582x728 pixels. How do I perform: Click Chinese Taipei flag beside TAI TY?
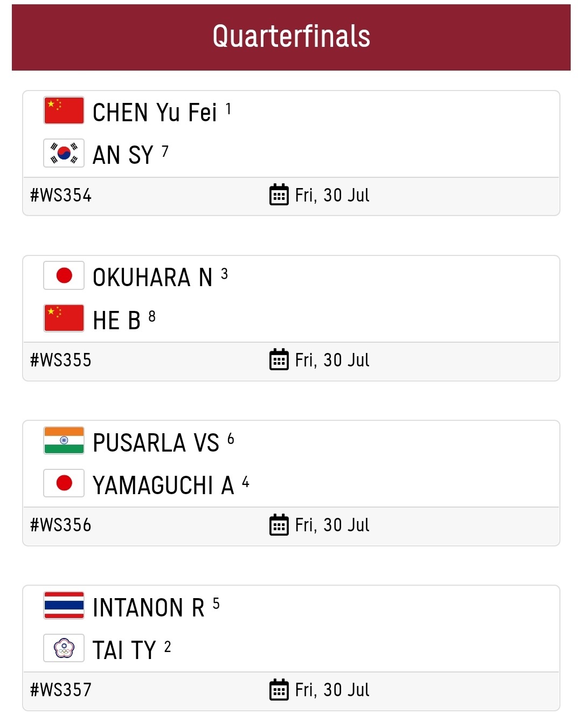64,648
